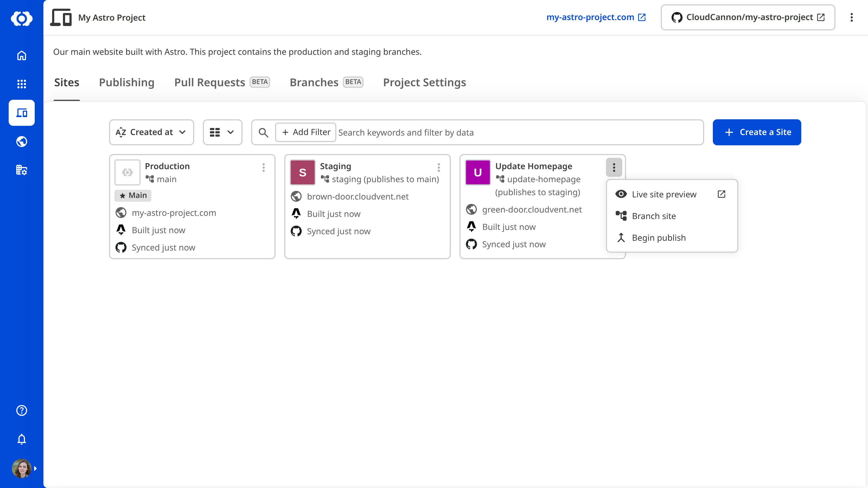Switch to Branches tab
The image size is (868, 488).
(326, 82)
